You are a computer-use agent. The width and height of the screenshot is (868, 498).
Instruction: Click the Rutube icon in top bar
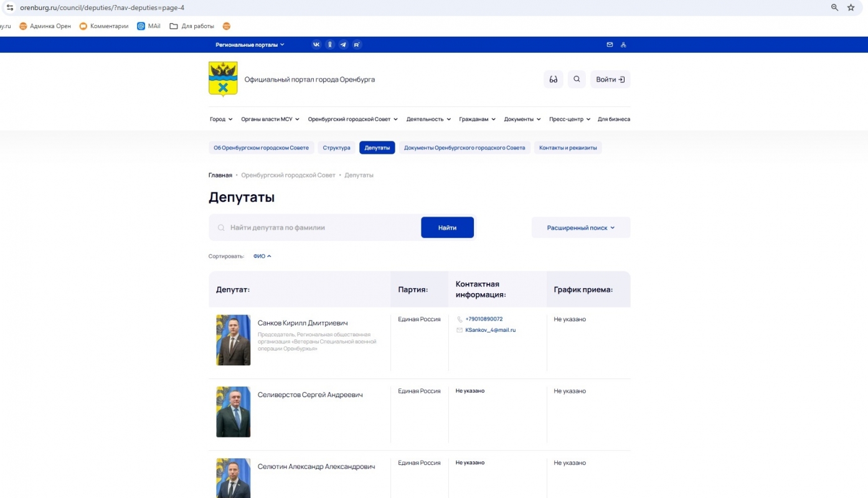pyautogui.click(x=357, y=45)
